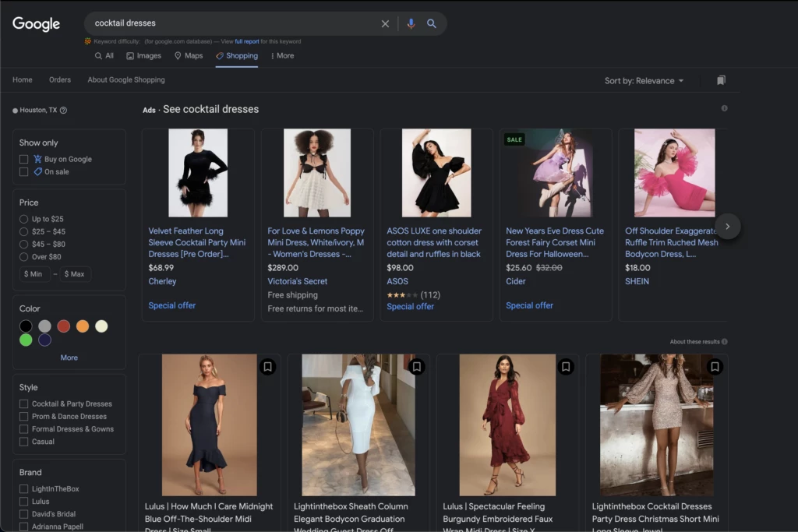Filter by orange color swatch

(83, 326)
